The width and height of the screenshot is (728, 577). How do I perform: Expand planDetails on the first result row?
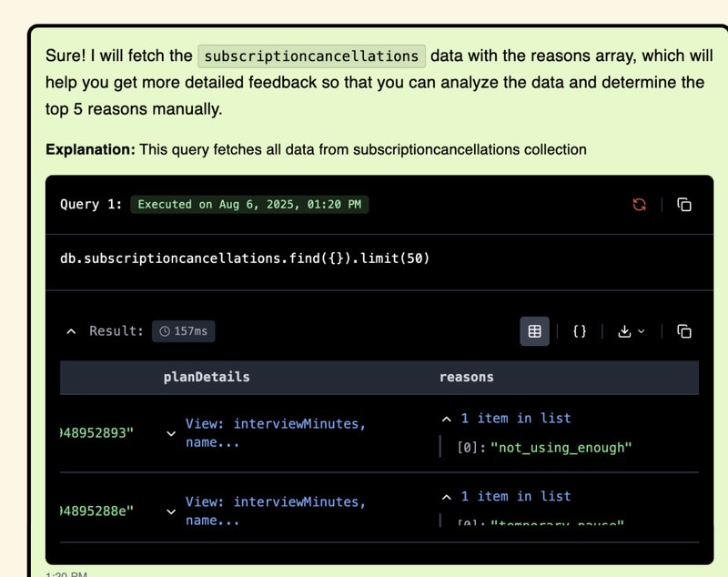[x=171, y=434]
